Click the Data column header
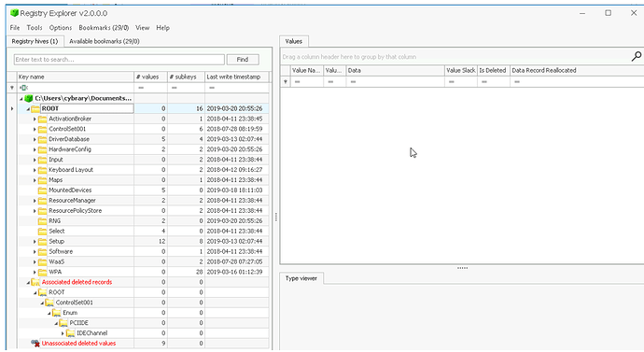This screenshot has height=352, width=644. click(395, 70)
